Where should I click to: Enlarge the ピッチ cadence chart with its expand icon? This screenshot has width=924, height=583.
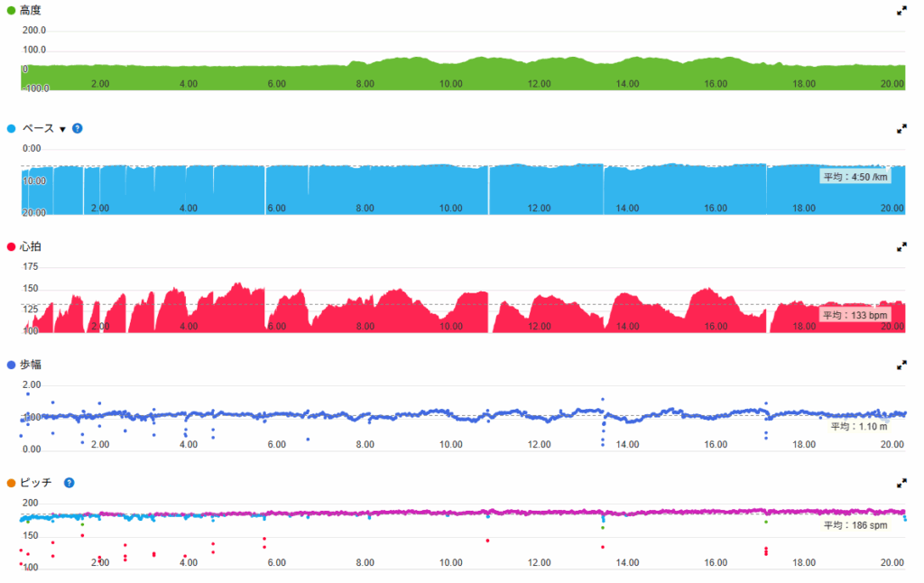tap(901, 484)
